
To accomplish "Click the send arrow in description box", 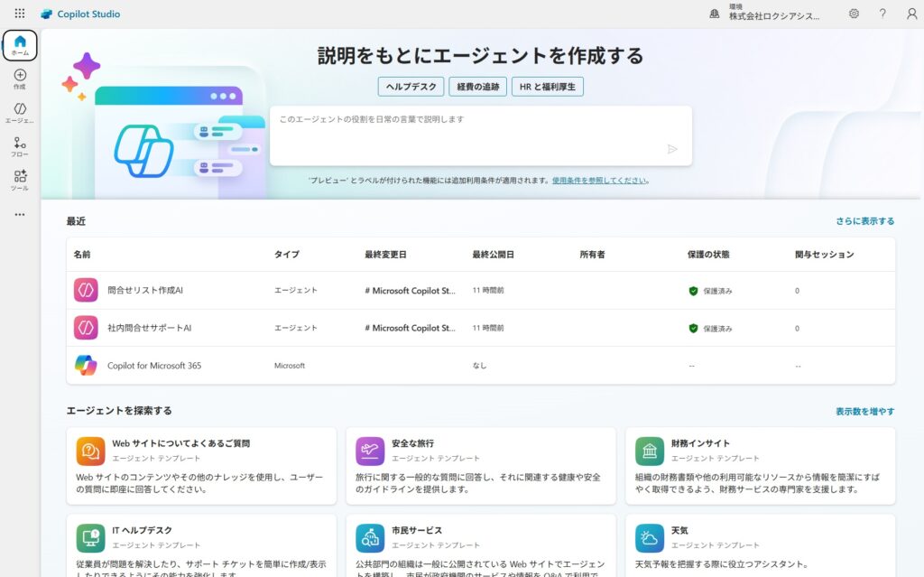I will click(672, 149).
